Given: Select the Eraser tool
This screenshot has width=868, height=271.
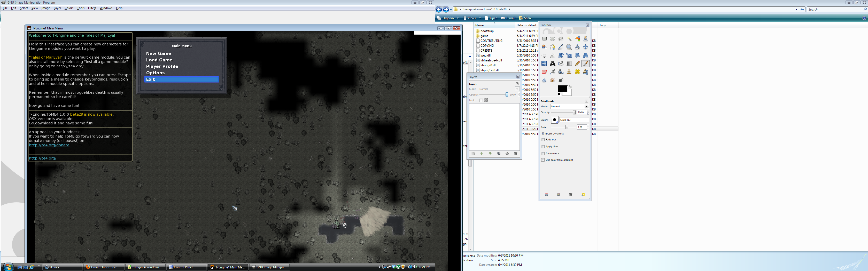Looking at the screenshot, I should tap(544, 72).
